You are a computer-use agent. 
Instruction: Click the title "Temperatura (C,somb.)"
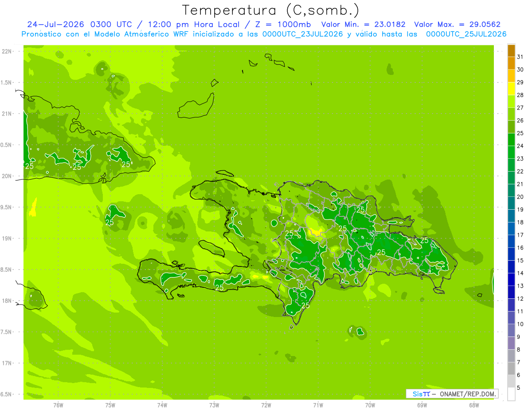(271, 10)
